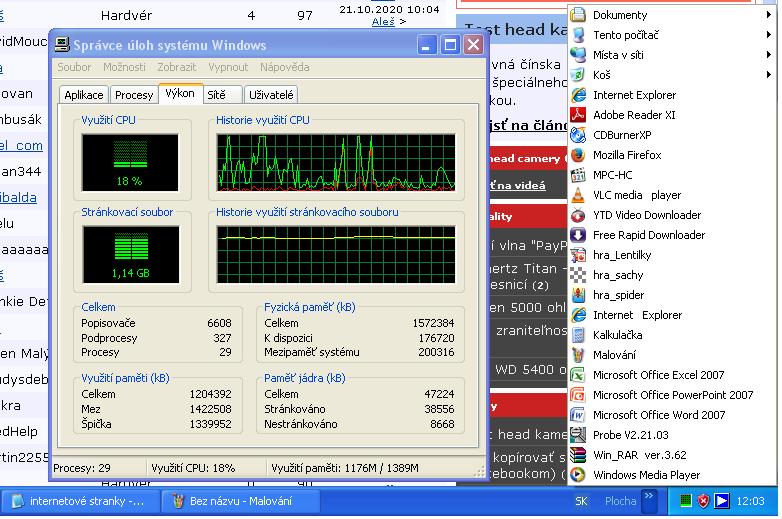Screen dimensions: 782x519
Task: Click Nestránkováno value 8668
Action: [x=442, y=424]
